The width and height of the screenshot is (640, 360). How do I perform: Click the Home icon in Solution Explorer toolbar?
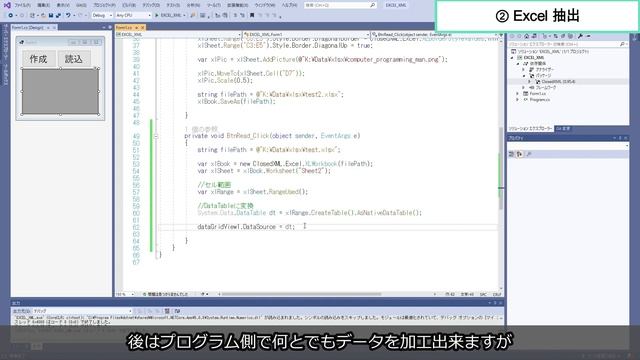[527, 36]
